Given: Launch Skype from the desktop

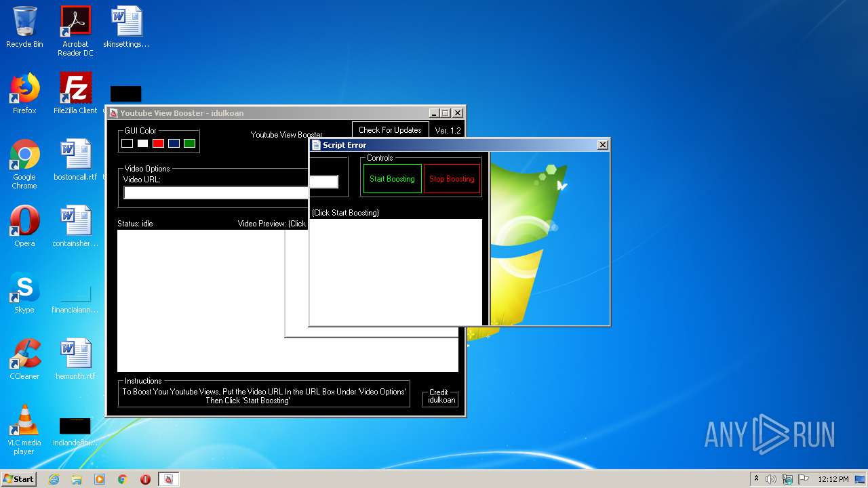Looking at the screenshot, I should [x=24, y=293].
